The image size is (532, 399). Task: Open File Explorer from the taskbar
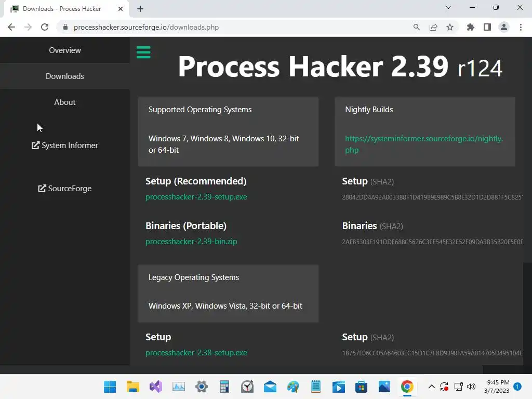(132, 387)
